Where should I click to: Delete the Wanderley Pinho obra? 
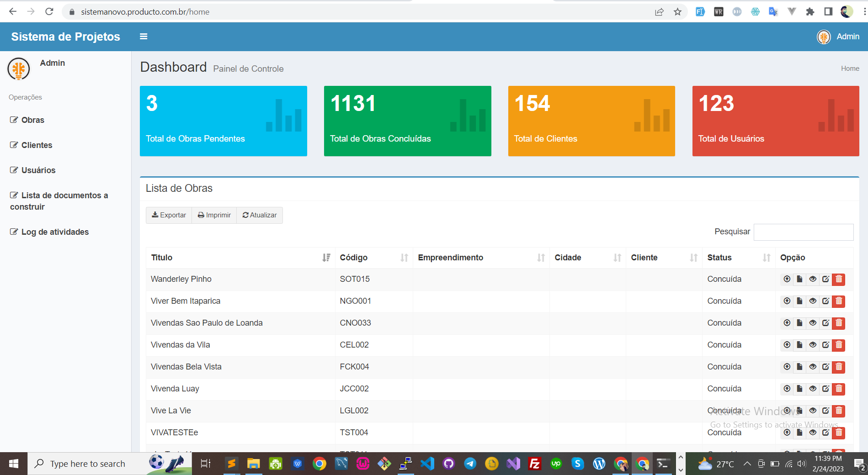(839, 279)
